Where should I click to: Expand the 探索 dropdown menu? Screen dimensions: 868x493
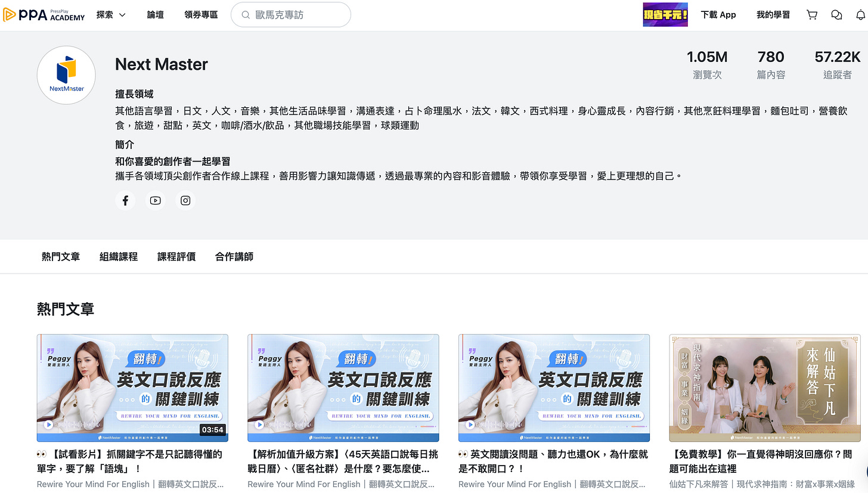click(x=111, y=15)
